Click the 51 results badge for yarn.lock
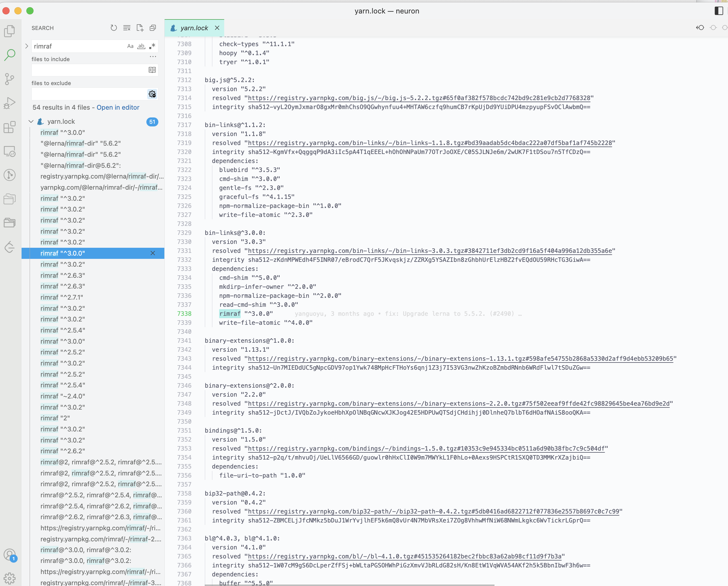Screen dimensions: 728x586 (x=152, y=122)
